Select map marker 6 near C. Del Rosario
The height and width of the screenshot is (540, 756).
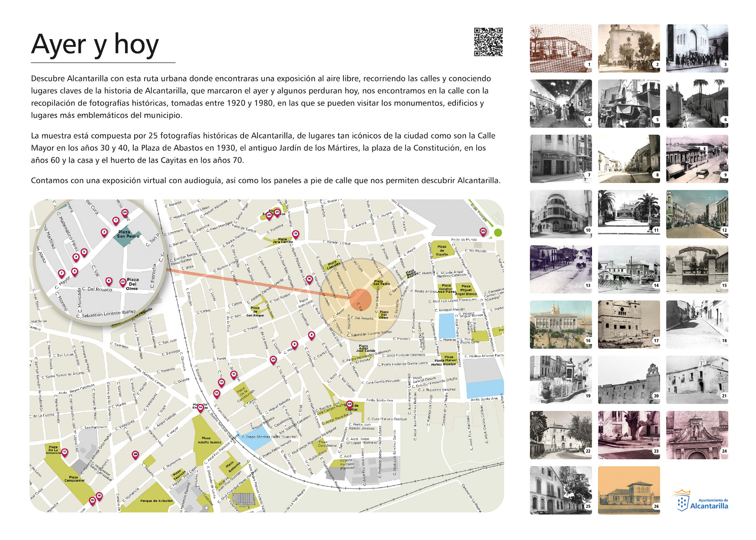[x=109, y=281]
